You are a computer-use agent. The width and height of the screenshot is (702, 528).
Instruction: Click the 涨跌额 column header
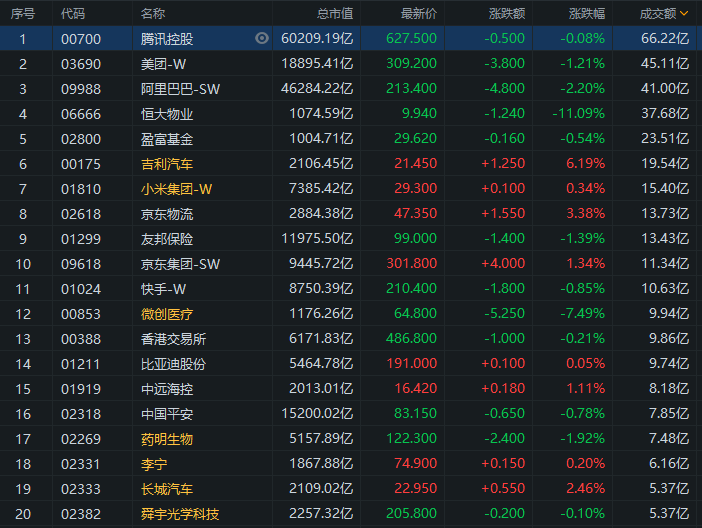(x=507, y=14)
